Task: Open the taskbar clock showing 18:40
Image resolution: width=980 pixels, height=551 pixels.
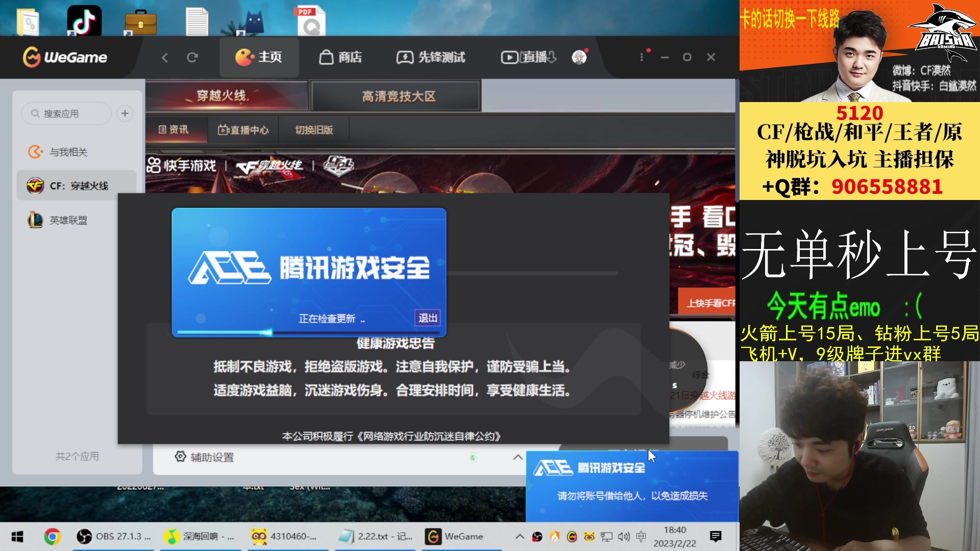Action: point(675,536)
